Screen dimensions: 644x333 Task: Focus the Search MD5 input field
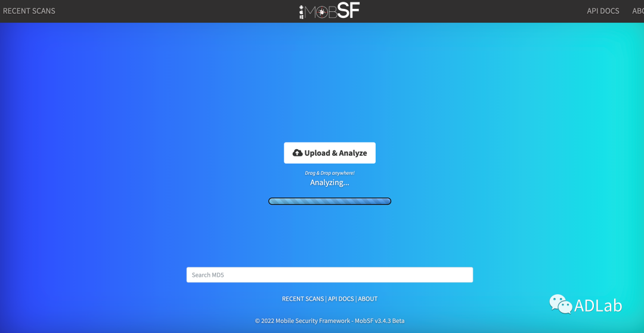(x=329, y=275)
